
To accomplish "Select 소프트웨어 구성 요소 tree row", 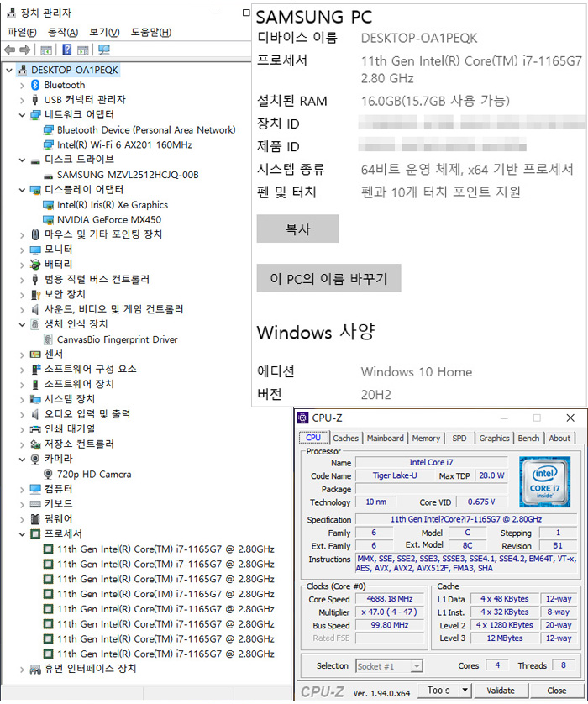I will click(x=90, y=370).
